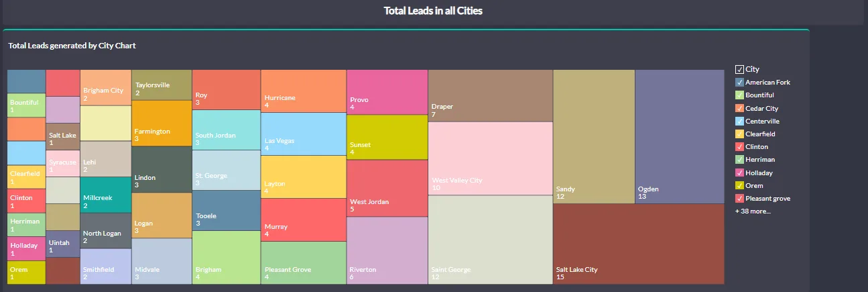Screen dimensions: 868x292
Task: Select the Farmington 3 tile
Action: pyautogui.click(x=162, y=123)
